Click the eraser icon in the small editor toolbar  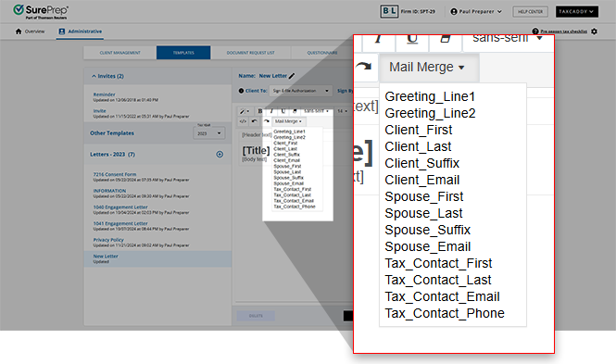[x=295, y=111]
